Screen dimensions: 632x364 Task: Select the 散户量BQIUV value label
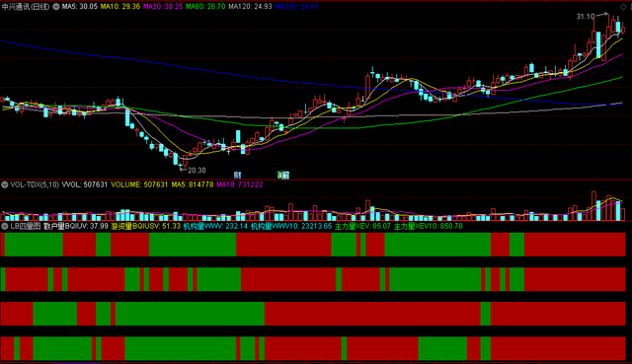pos(76,226)
